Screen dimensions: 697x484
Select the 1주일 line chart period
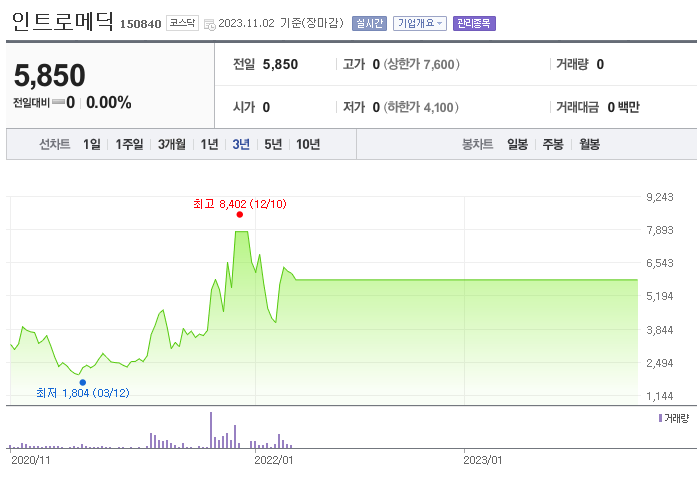(x=129, y=144)
